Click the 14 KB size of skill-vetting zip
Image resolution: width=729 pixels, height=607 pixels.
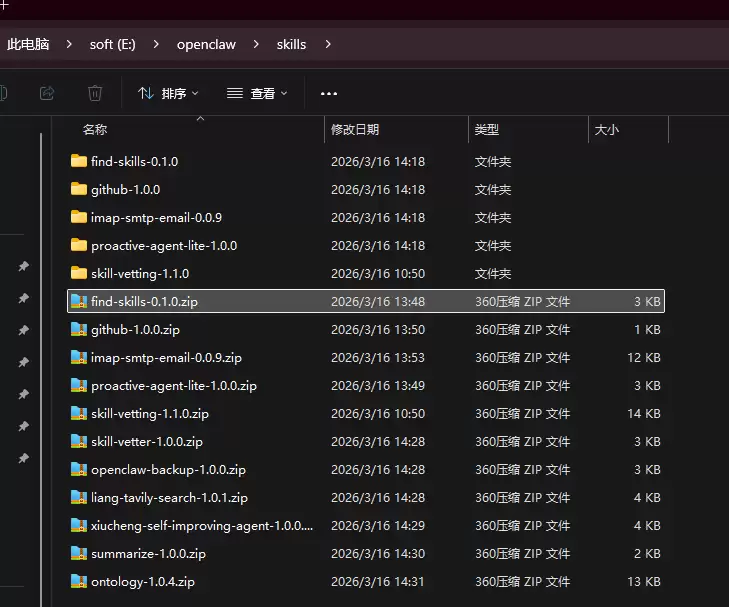point(644,414)
